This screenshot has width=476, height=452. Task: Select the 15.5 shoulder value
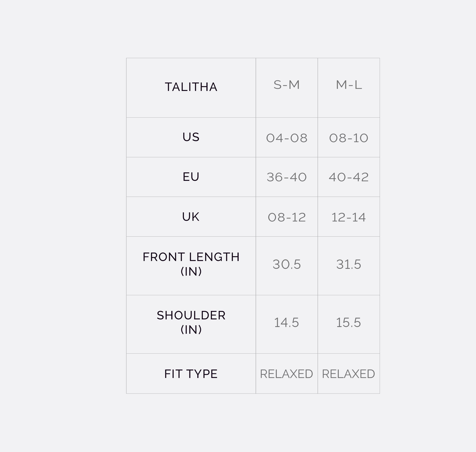click(x=348, y=323)
